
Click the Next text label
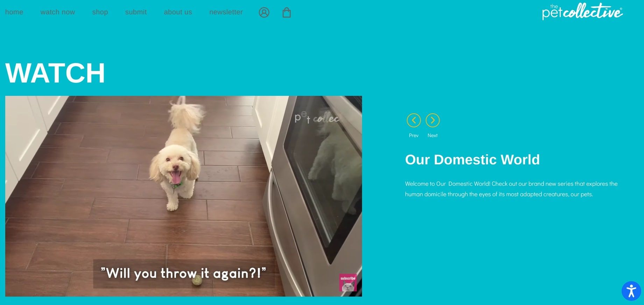433,135
